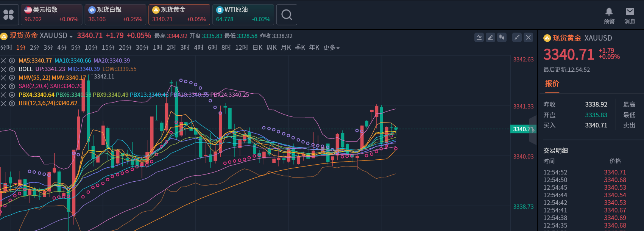Open the 预警 alerts bell

coord(609,16)
